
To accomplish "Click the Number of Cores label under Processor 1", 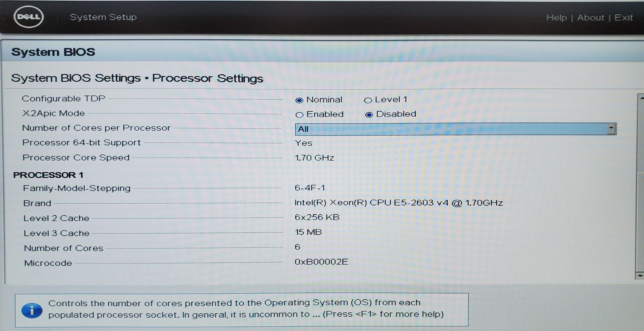I will (x=64, y=248).
